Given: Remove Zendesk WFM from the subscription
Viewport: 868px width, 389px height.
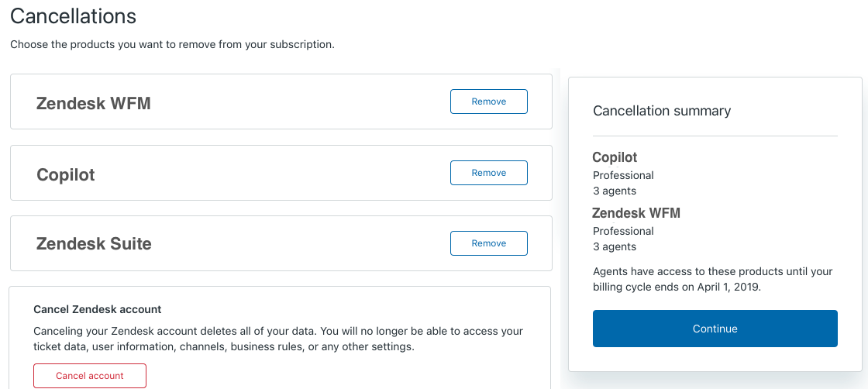Looking at the screenshot, I should (x=488, y=102).
